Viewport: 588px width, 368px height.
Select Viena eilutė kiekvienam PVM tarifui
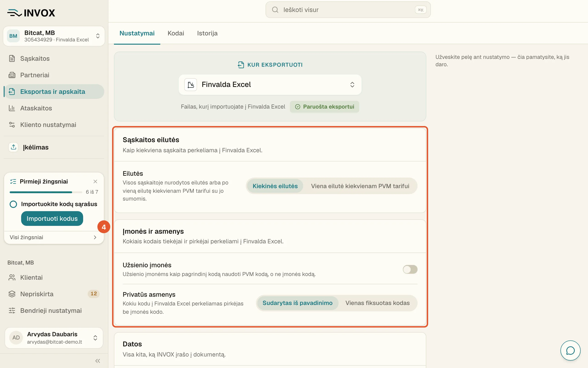(x=360, y=186)
